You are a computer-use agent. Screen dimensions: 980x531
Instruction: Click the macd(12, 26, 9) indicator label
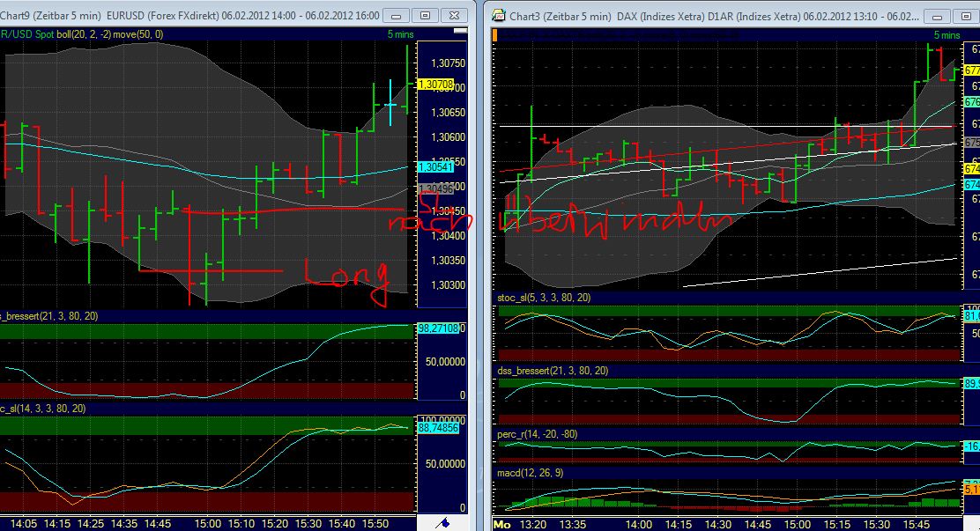(531, 474)
